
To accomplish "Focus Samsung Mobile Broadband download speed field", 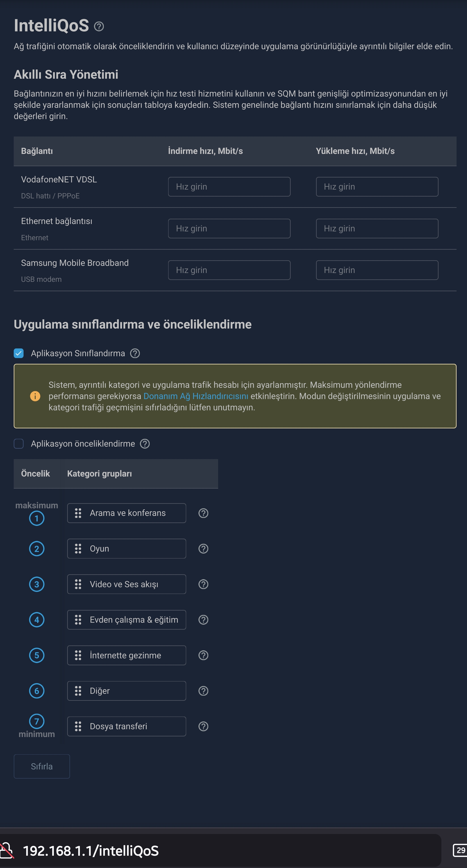I will click(x=229, y=270).
